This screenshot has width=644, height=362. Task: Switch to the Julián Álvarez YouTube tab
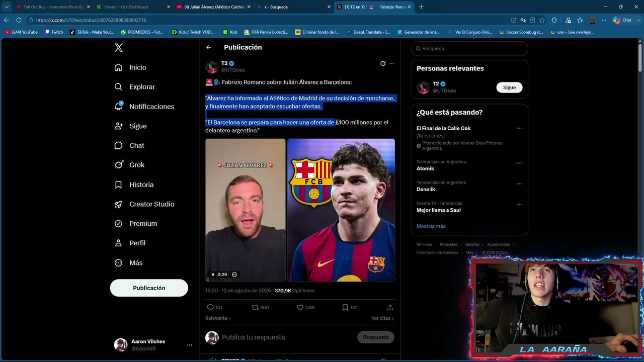pyautogui.click(x=213, y=7)
